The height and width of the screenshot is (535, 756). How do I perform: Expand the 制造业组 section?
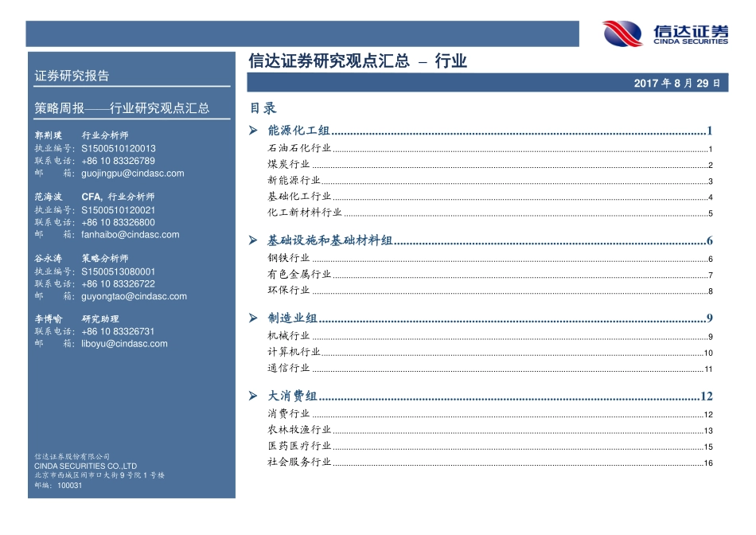pyautogui.click(x=289, y=317)
